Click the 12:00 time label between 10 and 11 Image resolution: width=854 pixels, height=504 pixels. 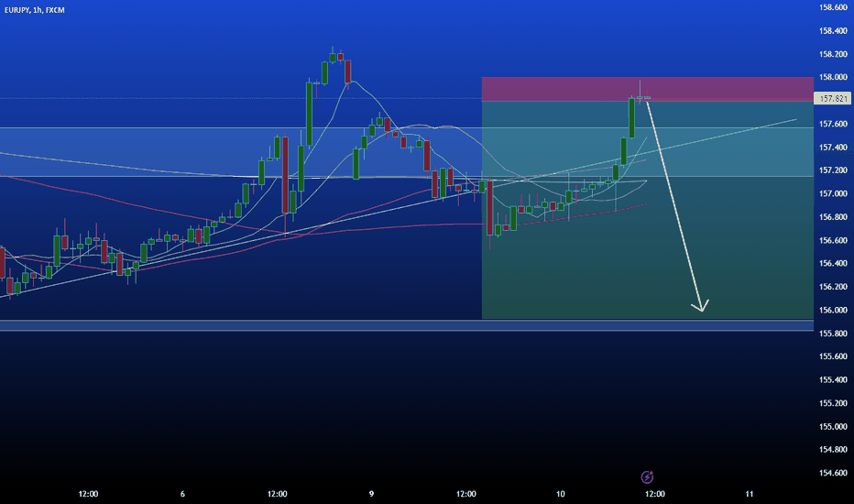(x=655, y=494)
